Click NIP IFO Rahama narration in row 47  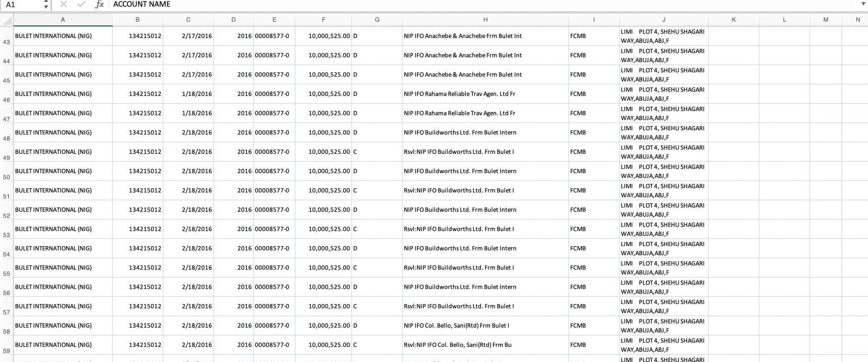(x=459, y=113)
